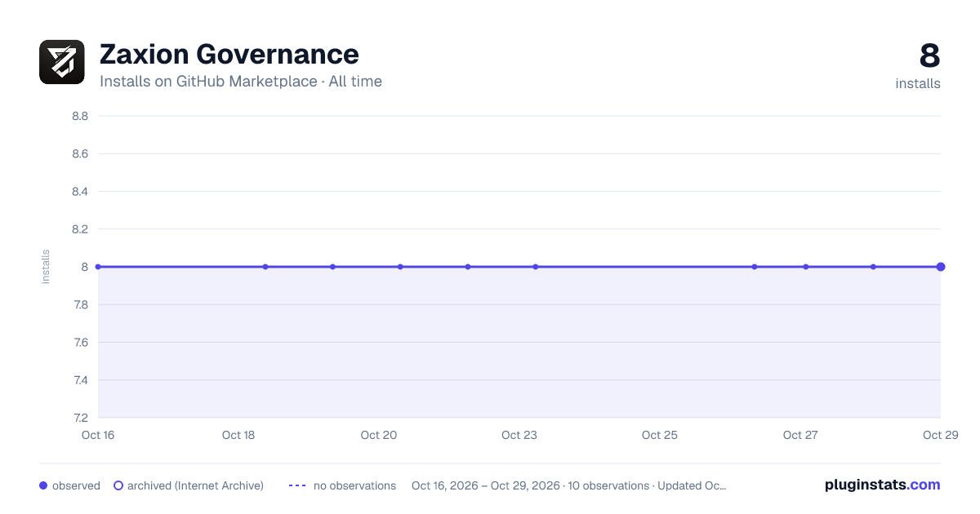
Task: Select the large Oct 29 data point
Action: point(941,267)
